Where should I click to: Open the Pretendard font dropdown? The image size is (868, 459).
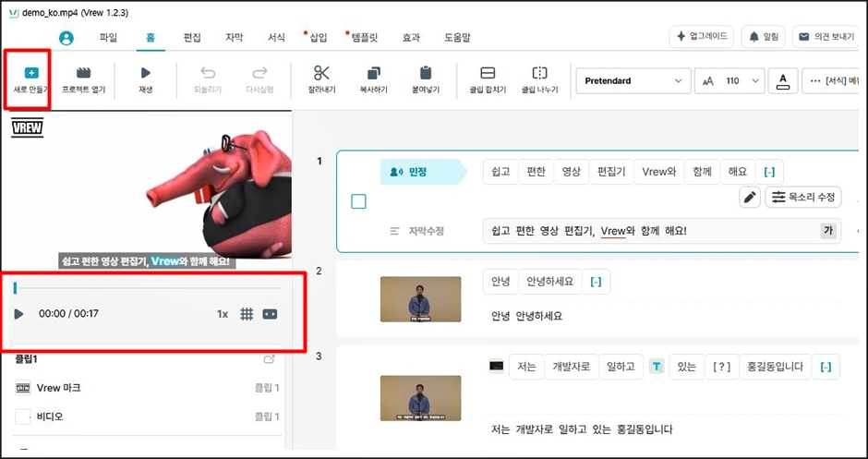pos(633,81)
